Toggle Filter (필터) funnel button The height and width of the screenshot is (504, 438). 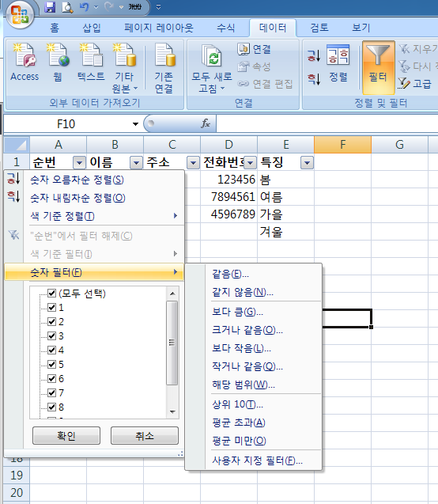pyautogui.click(x=378, y=66)
